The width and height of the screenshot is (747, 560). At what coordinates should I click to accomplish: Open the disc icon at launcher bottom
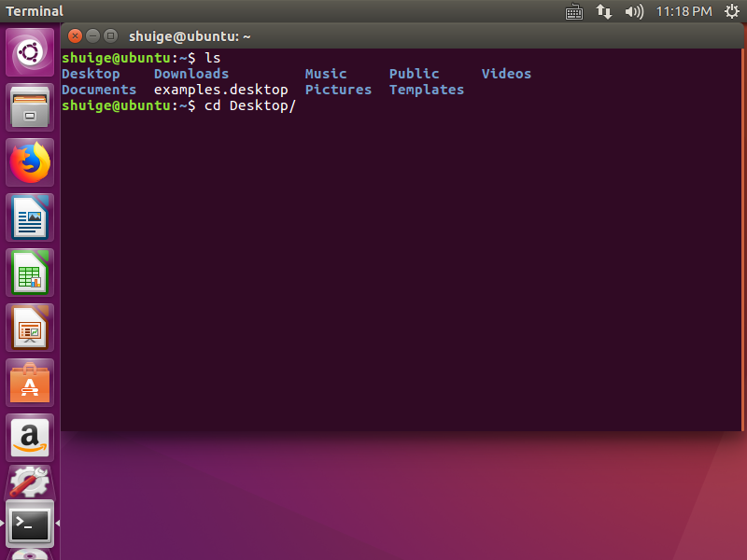pyautogui.click(x=30, y=555)
